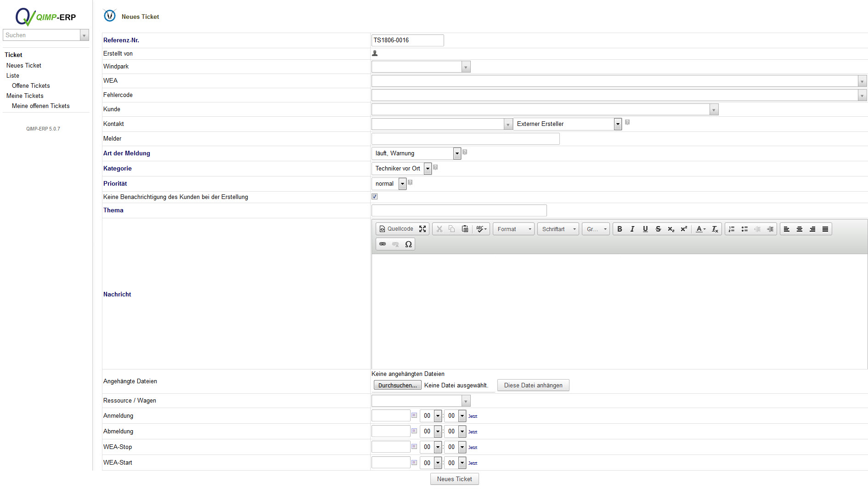Open the Windpark dropdown
Screen dimensions: 868x500
pos(466,67)
